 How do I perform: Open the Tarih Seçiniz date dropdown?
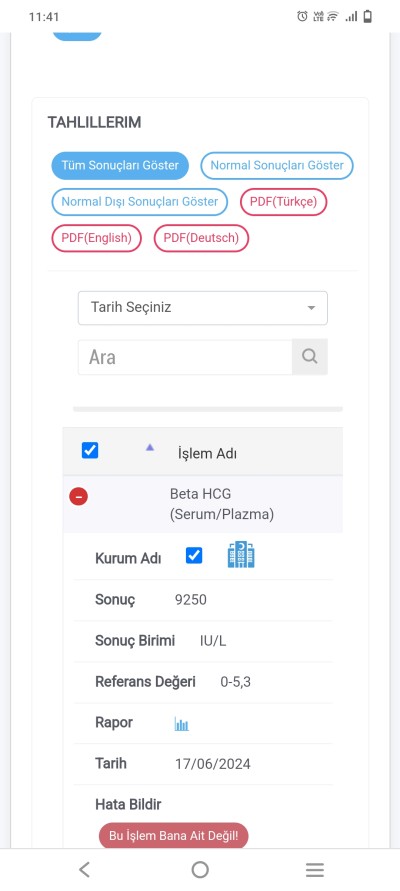[x=203, y=308]
